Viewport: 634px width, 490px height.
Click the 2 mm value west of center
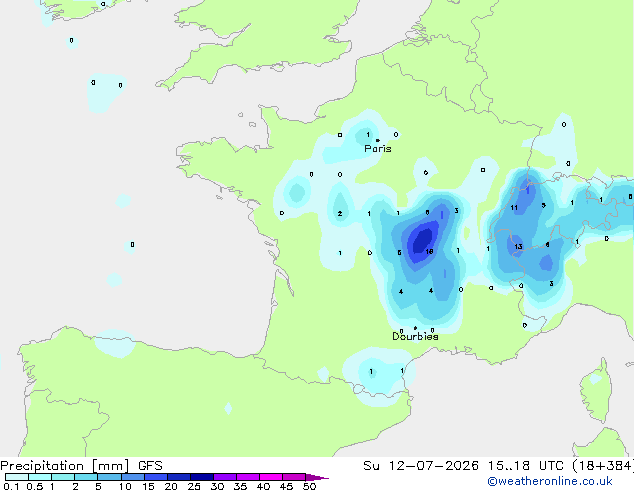click(x=340, y=213)
